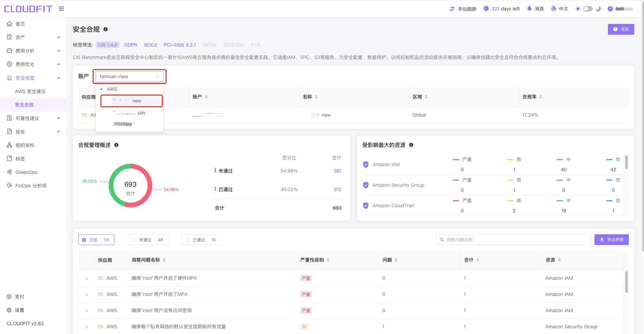
Task: Select the SOC2 tag filter
Action: pos(150,45)
